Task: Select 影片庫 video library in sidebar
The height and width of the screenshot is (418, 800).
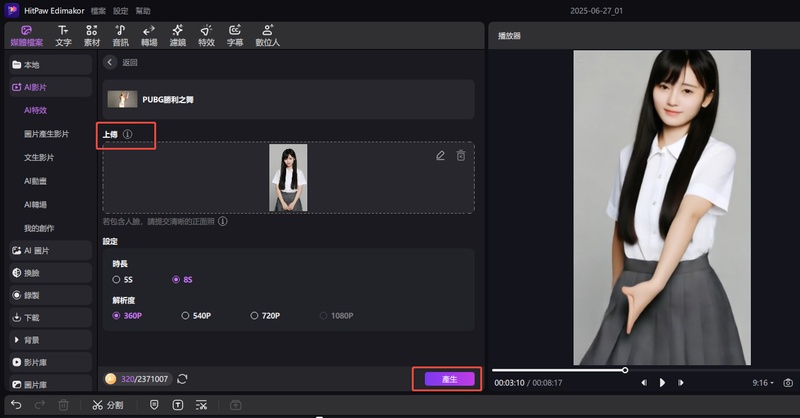Action: tap(51, 362)
